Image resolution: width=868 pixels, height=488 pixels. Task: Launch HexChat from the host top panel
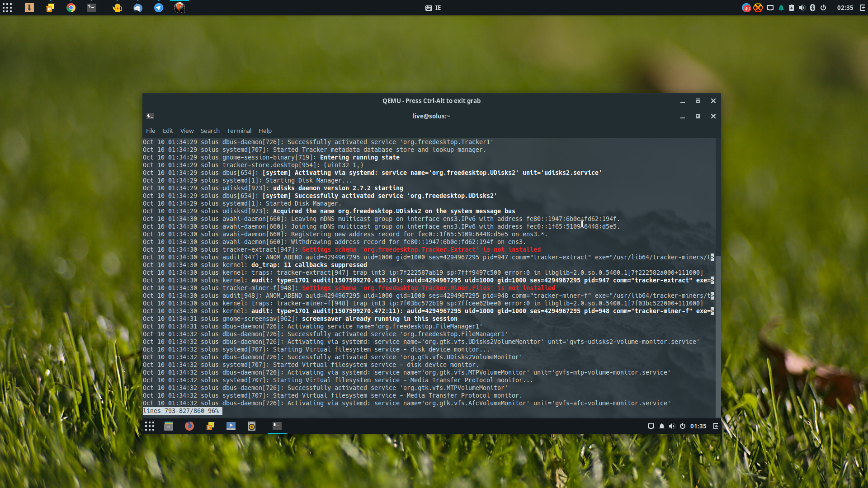coord(50,8)
